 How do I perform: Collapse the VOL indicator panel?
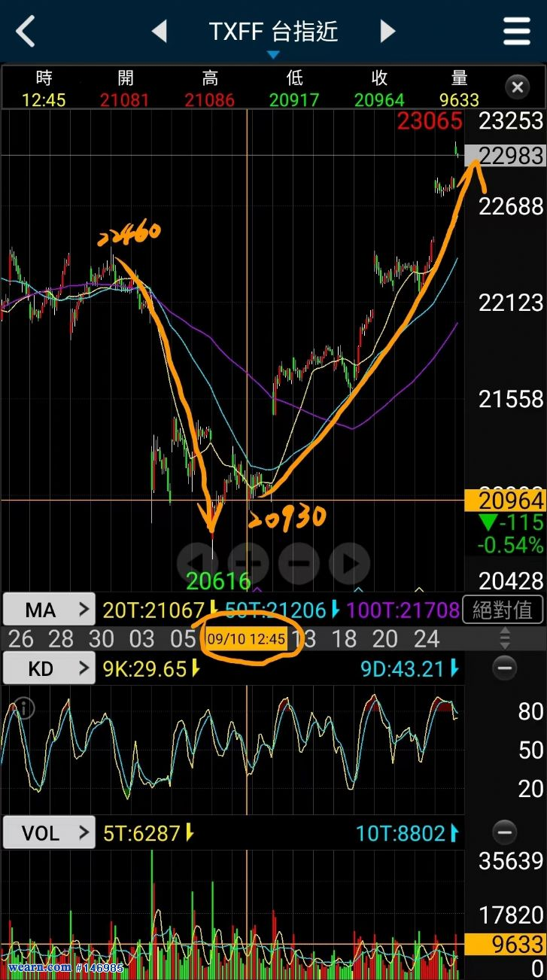click(x=504, y=832)
